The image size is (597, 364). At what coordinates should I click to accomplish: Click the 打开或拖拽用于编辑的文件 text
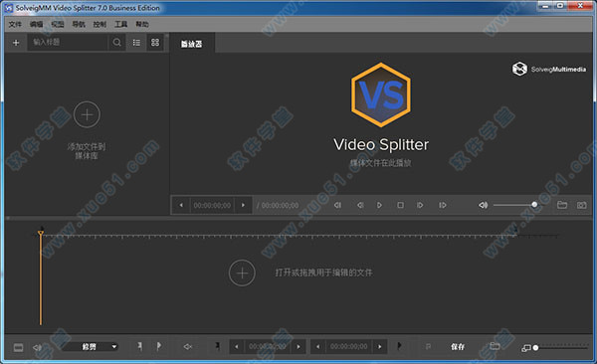[323, 273]
